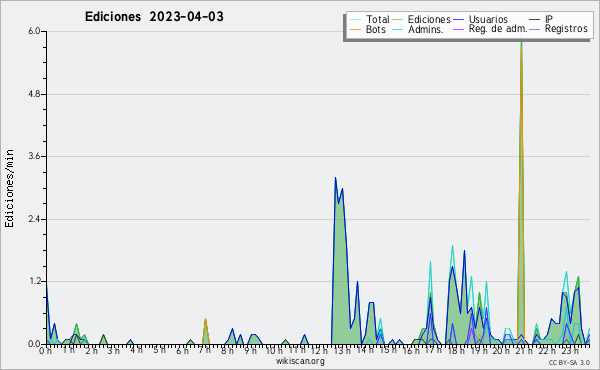Screen dimensions: 600x370
Task: Click the '7 h' x-axis label
Action: click(x=204, y=350)
